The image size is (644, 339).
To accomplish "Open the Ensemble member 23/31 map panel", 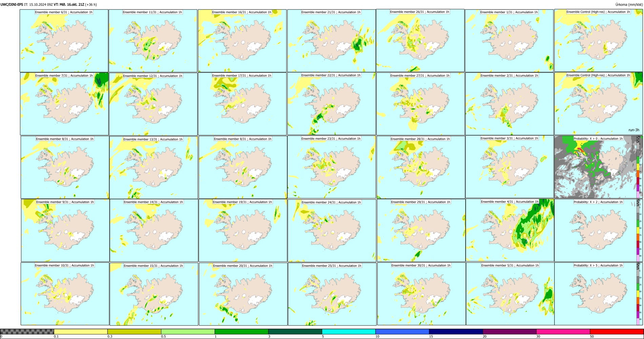I will [331, 167].
